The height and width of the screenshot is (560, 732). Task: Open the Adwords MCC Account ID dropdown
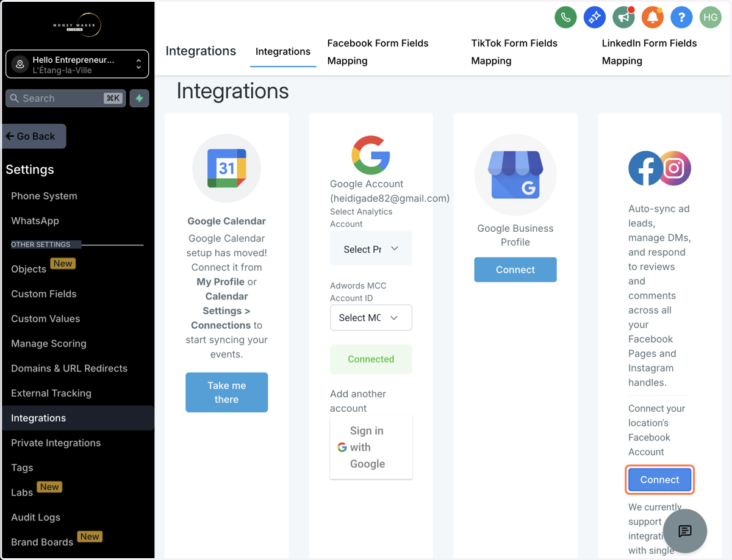click(x=371, y=318)
